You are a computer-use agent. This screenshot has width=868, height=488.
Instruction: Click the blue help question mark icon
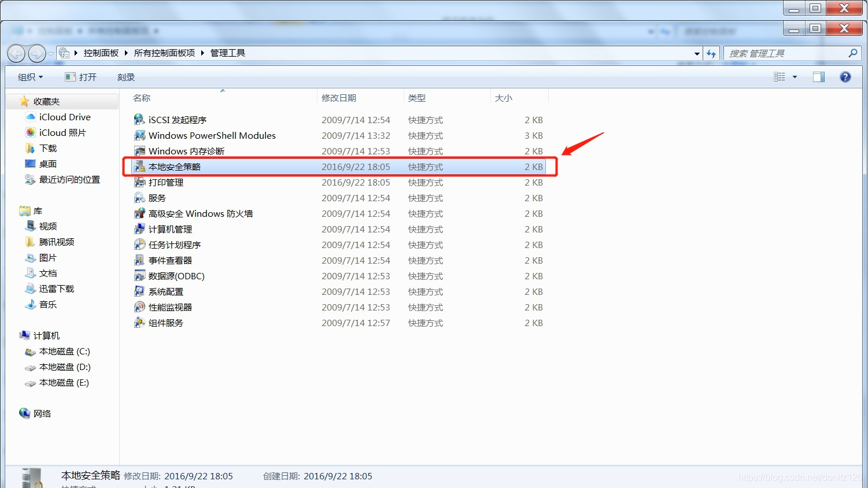pos(845,77)
